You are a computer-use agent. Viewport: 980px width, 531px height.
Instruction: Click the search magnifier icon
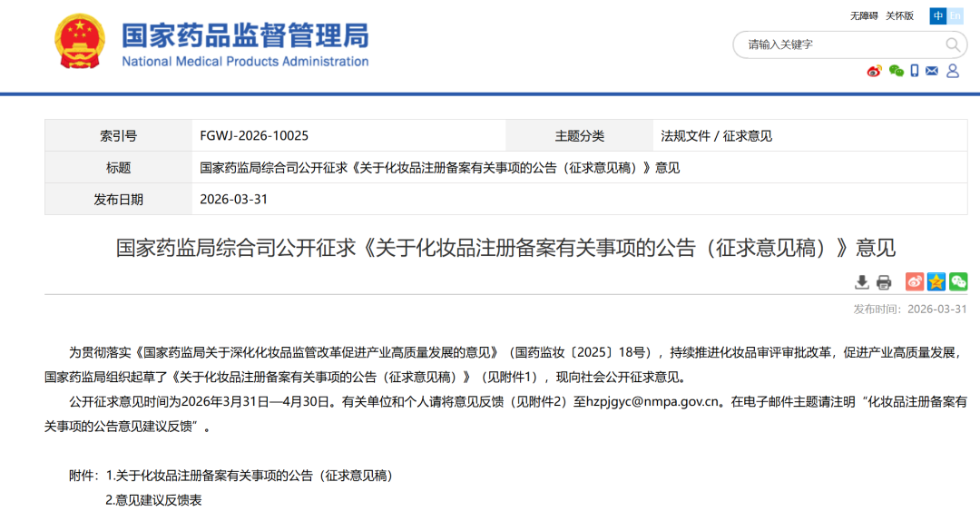(x=952, y=45)
